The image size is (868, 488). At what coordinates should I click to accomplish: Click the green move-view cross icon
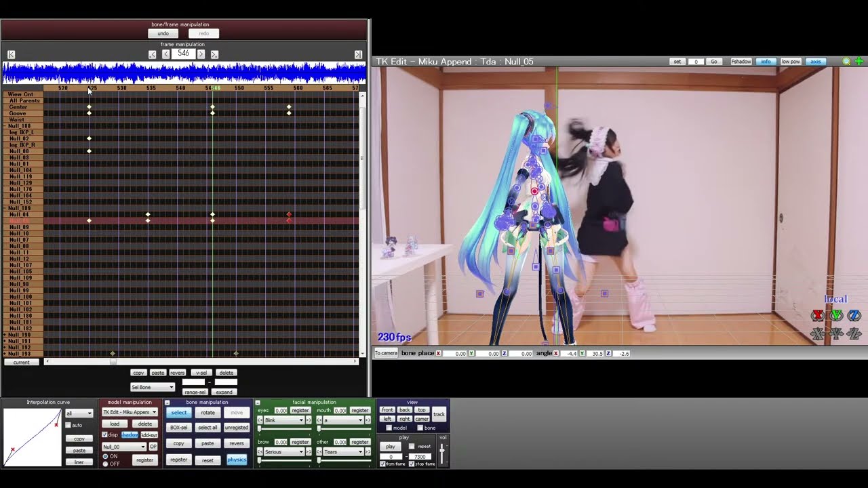pos(859,62)
